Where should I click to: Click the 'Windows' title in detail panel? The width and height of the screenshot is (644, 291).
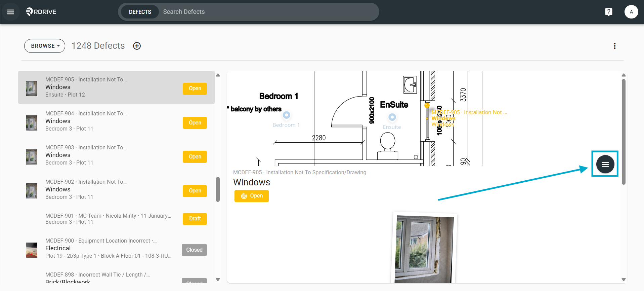click(x=252, y=182)
